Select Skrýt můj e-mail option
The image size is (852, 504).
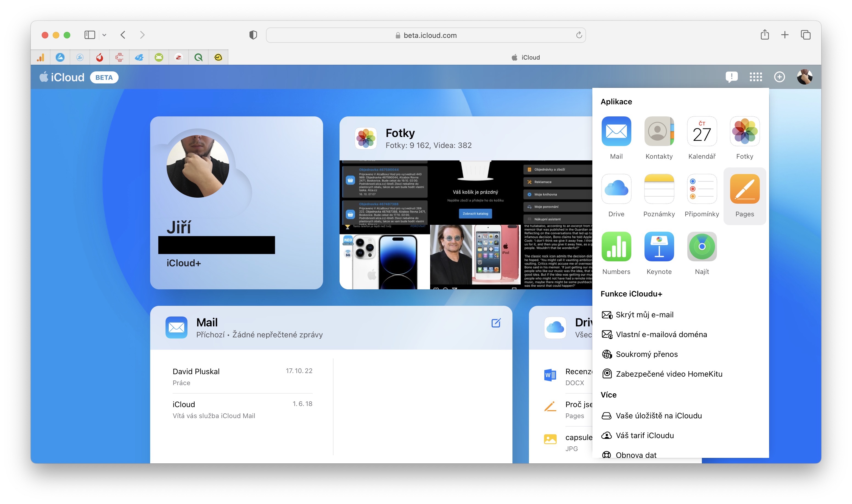click(x=644, y=315)
